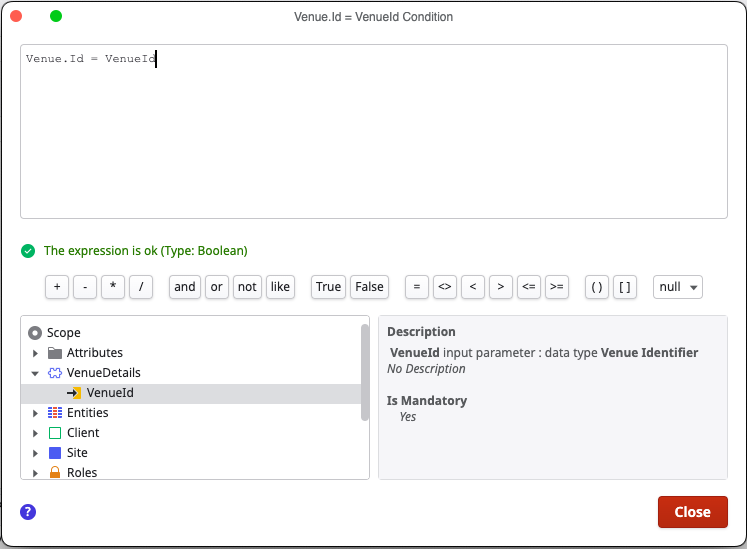747x549 pixels.
Task: Insert the False literal
Action: click(369, 287)
